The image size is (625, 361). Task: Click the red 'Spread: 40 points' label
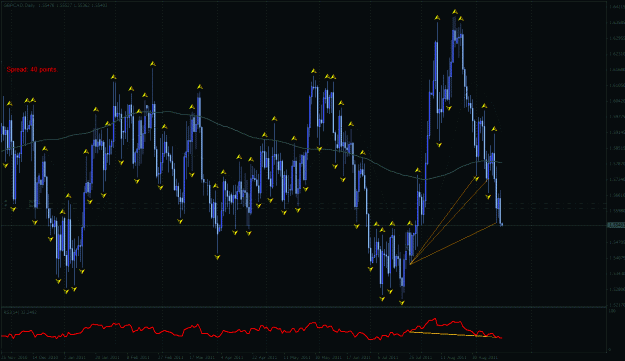(32, 70)
